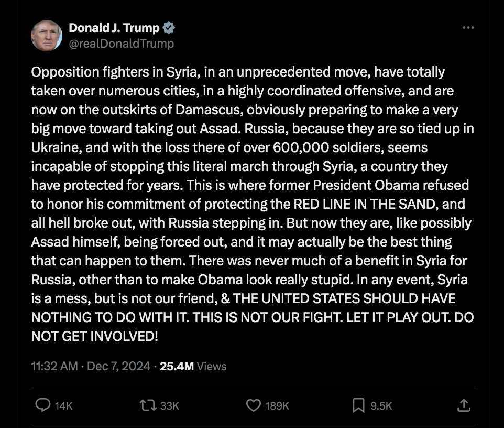Screen dimensions: 504x428
Task: Open the Donald J. Trump profile avatar
Action: [47, 36]
